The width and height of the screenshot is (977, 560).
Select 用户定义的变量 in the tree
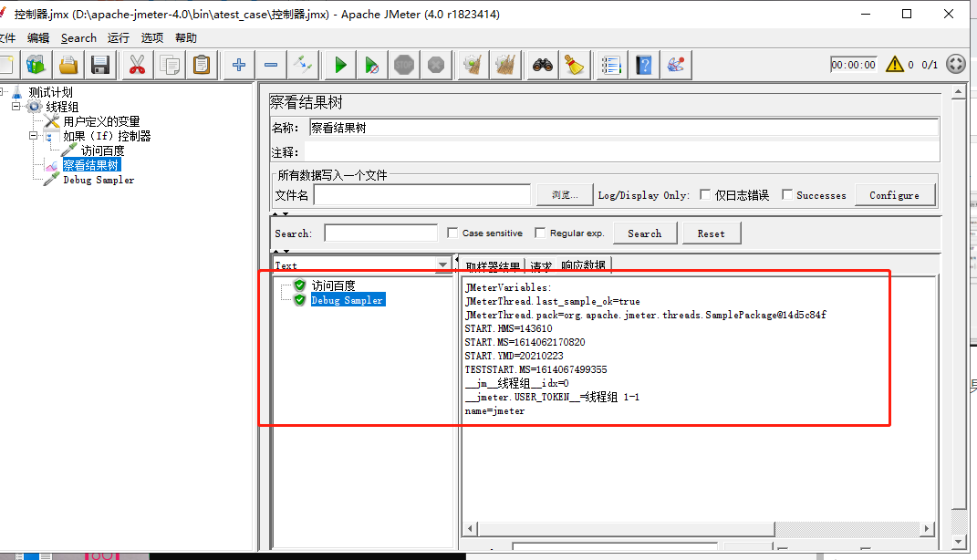[101, 121]
